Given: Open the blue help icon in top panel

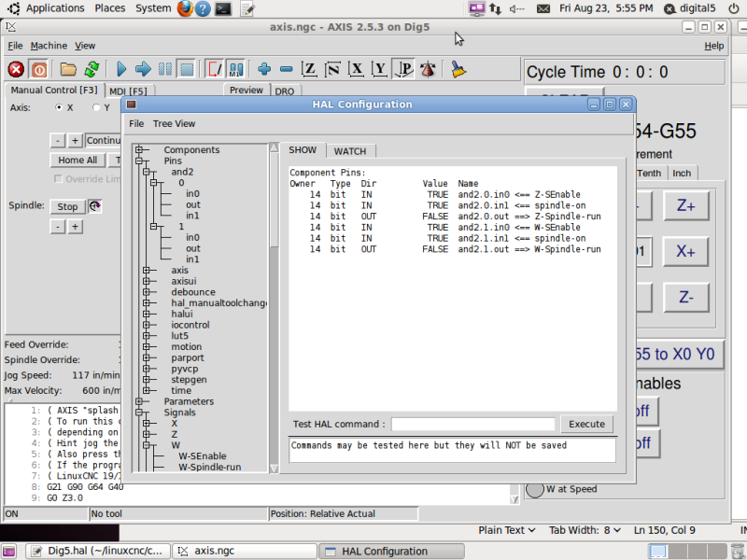Looking at the screenshot, I should click(x=203, y=8).
